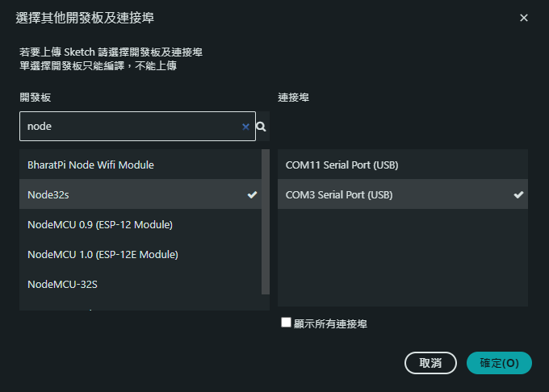Click the 顯示所有連接埠 label text
Viewport: 549px width, 392px height.
pyautogui.click(x=329, y=323)
